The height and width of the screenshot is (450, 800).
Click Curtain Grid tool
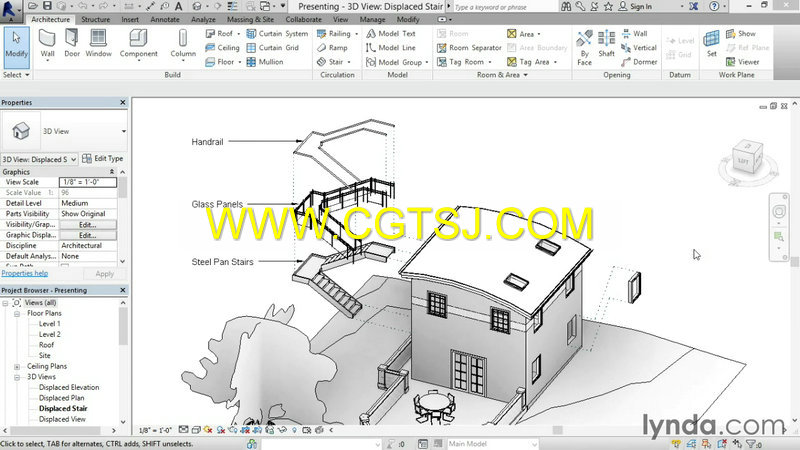pos(272,47)
